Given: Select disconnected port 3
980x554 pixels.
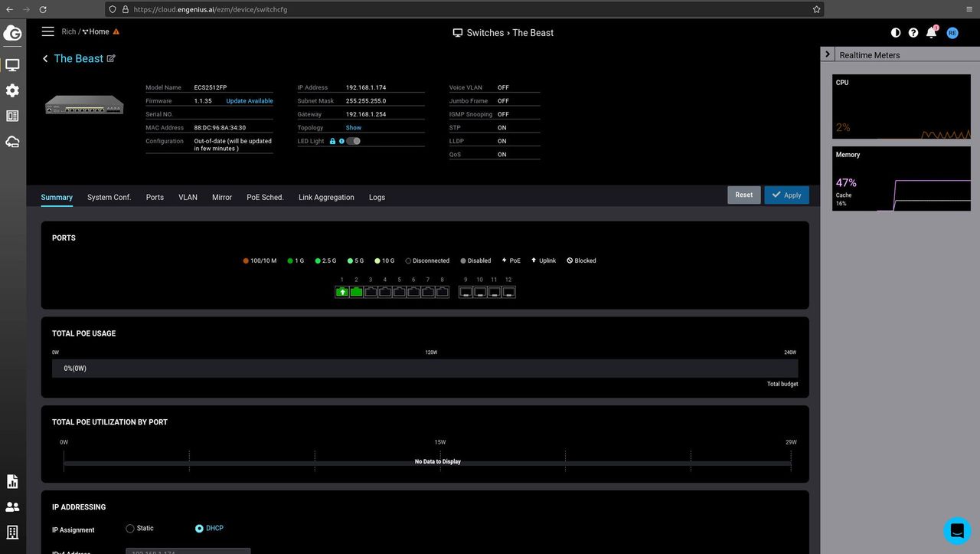Looking at the screenshot, I should [371, 292].
